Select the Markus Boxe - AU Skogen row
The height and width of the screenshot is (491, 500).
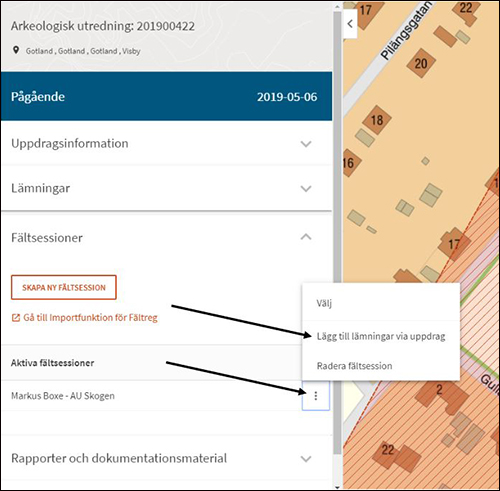152,396
